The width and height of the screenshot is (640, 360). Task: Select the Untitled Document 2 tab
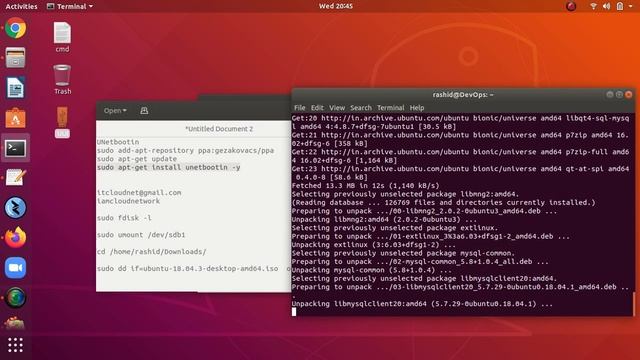[x=219, y=129]
